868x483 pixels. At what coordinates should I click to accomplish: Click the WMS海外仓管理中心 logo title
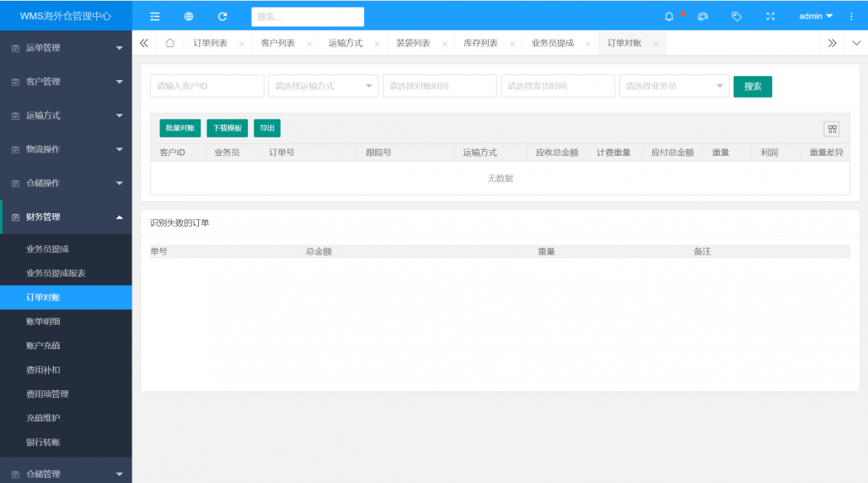66,16
